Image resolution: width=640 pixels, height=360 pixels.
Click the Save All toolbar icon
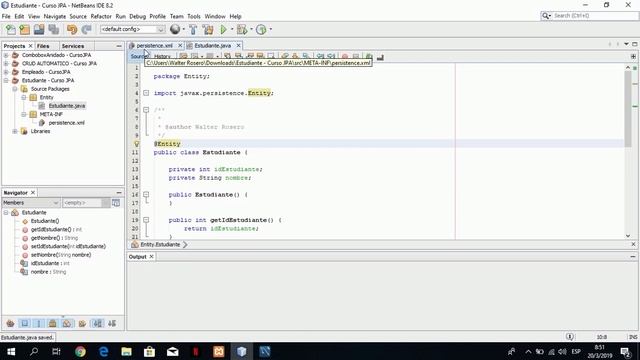click(53, 29)
